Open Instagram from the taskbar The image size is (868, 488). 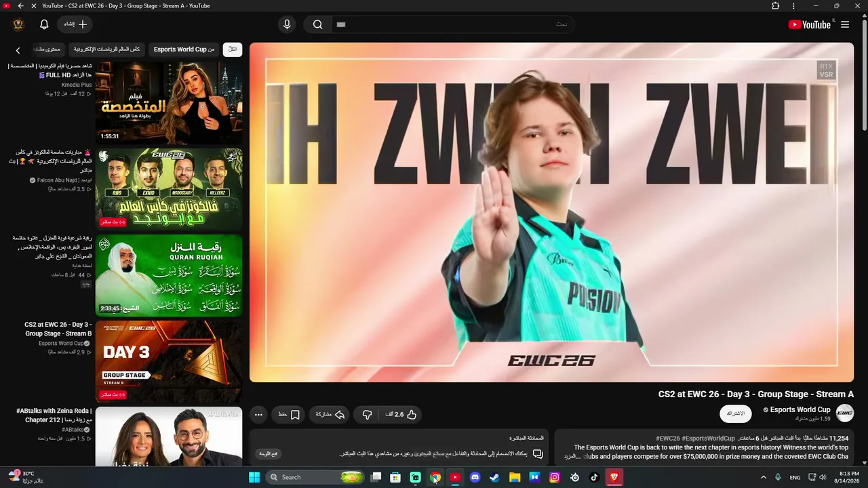[554, 477]
